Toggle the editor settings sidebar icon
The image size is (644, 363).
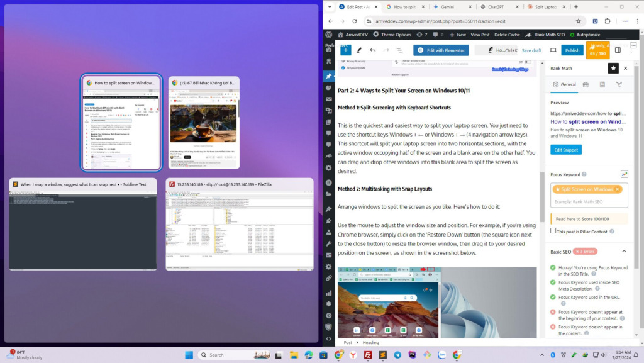point(618,50)
